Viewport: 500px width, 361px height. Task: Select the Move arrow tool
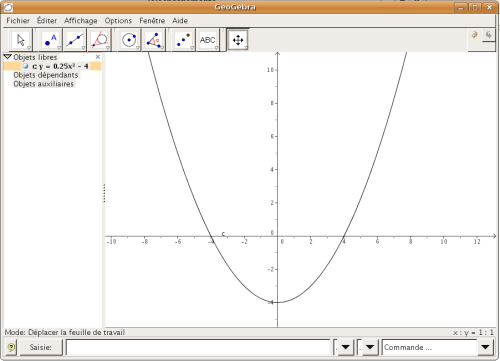pyautogui.click(x=21, y=40)
